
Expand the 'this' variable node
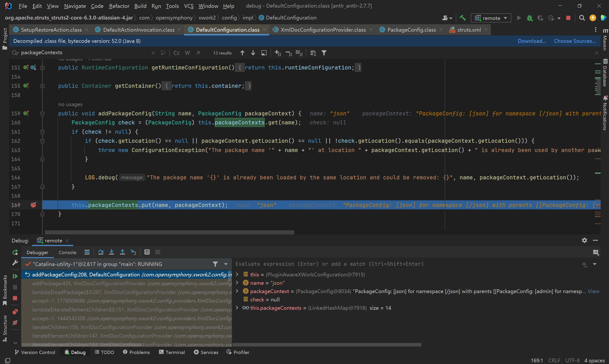(x=237, y=274)
